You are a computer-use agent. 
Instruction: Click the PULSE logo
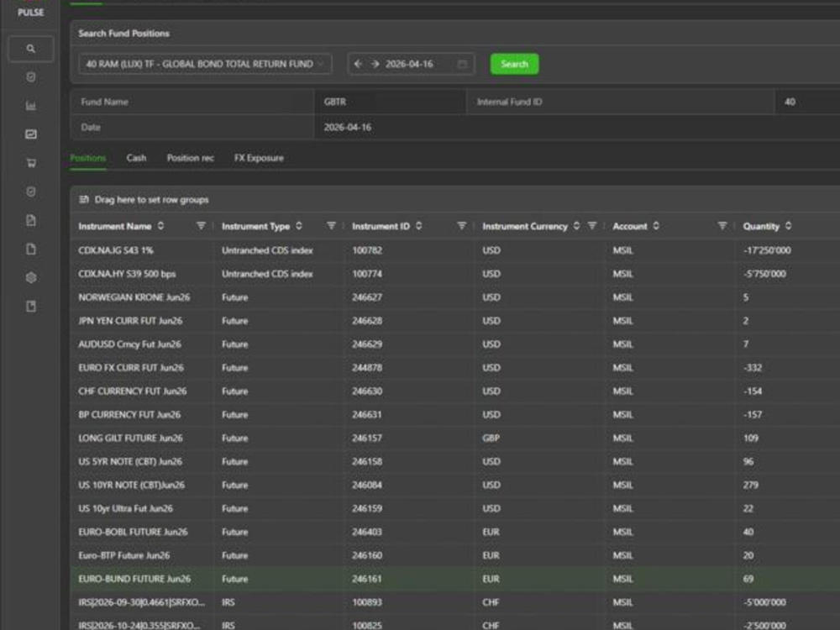(x=30, y=12)
